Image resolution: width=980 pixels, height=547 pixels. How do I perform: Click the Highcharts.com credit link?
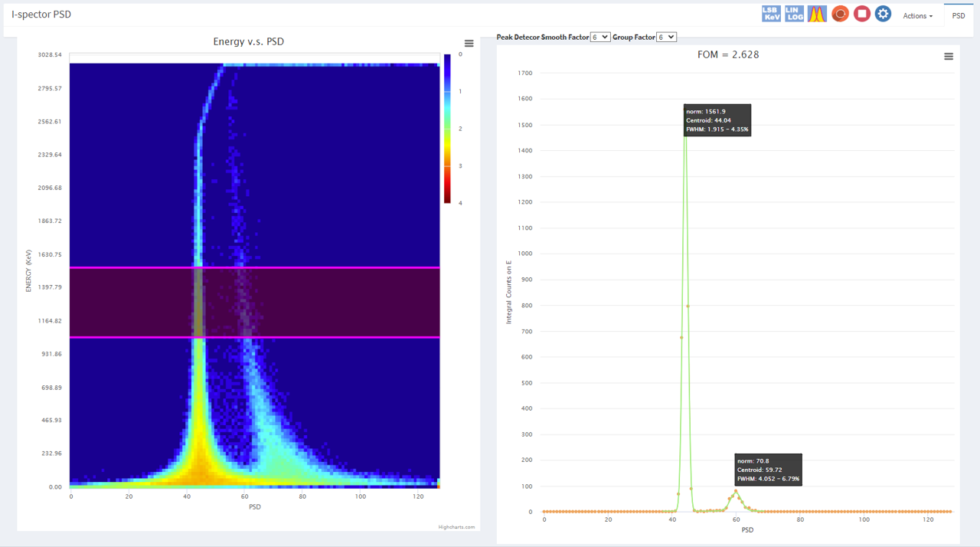456,527
